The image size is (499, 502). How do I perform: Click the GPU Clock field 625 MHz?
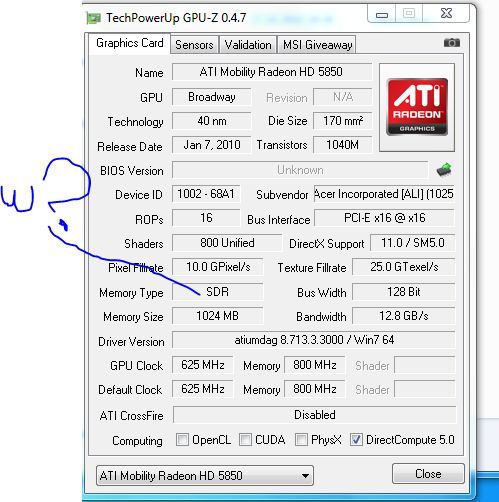pos(202,365)
